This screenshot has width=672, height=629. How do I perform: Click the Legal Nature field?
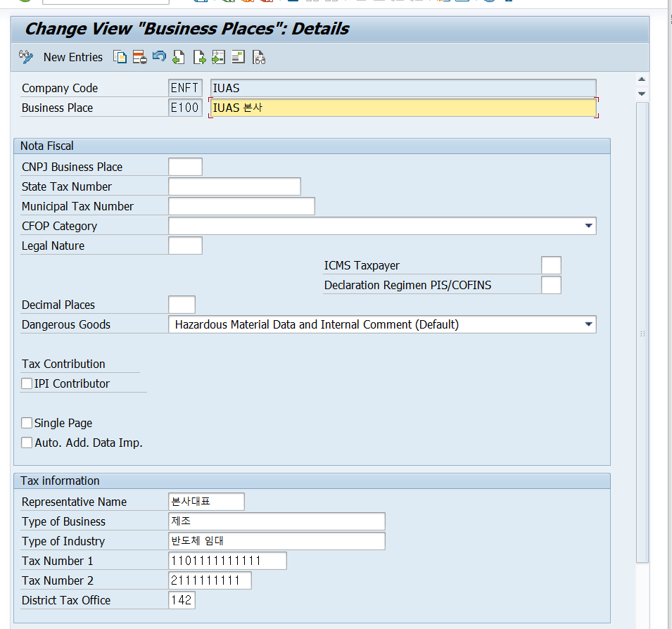(x=185, y=246)
